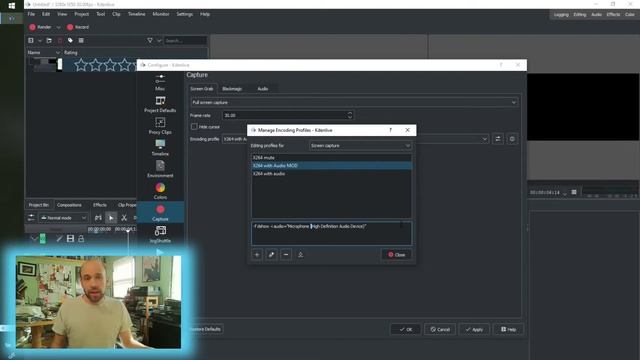This screenshot has width=640, height=360.
Task: Toggle the lock icon on timeline track header
Action: pos(81,239)
